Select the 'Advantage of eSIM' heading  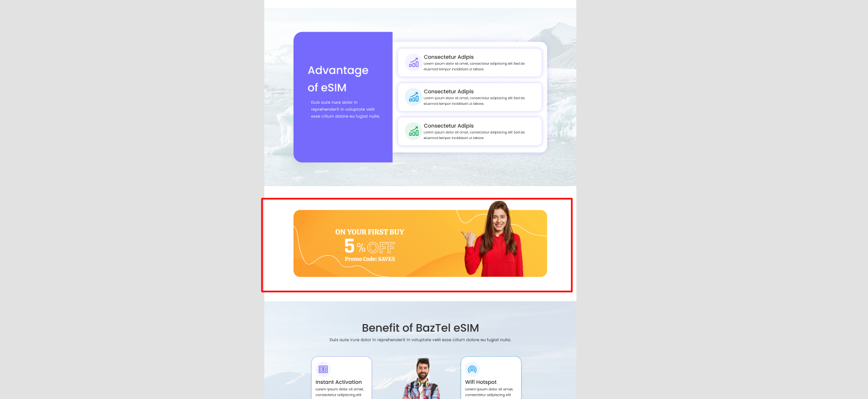[338, 79]
